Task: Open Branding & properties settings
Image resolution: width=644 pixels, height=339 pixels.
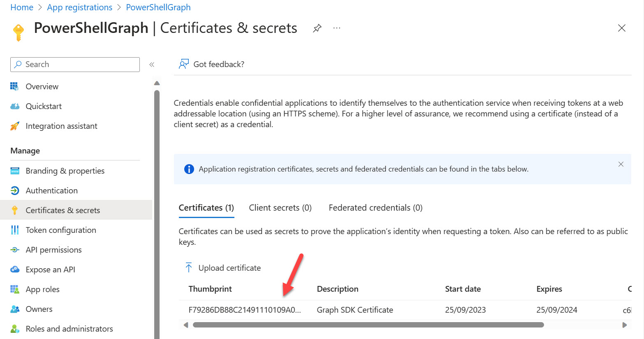Action: click(x=65, y=171)
